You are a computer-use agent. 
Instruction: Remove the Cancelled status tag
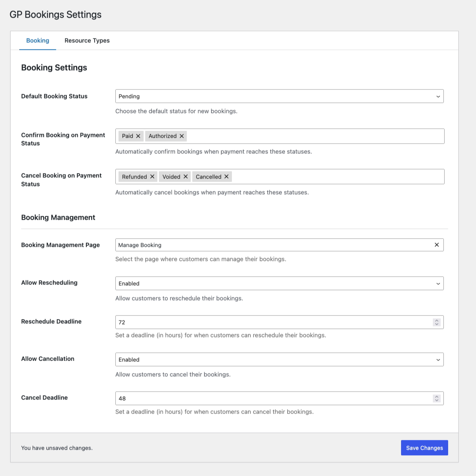click(226, 177)
